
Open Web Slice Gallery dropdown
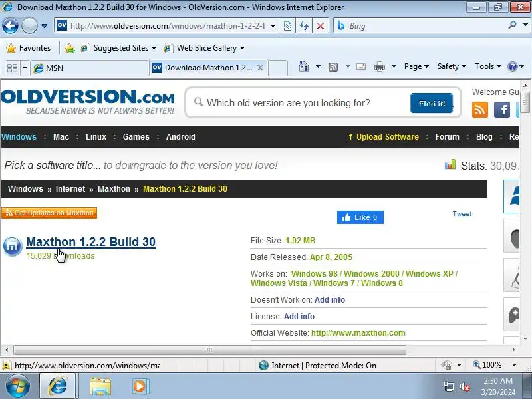[204, 48]
